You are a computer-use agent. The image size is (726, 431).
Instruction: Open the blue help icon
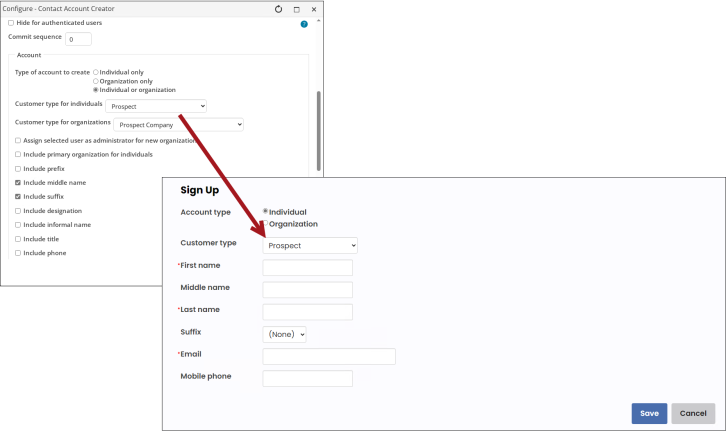coord(304,24)
